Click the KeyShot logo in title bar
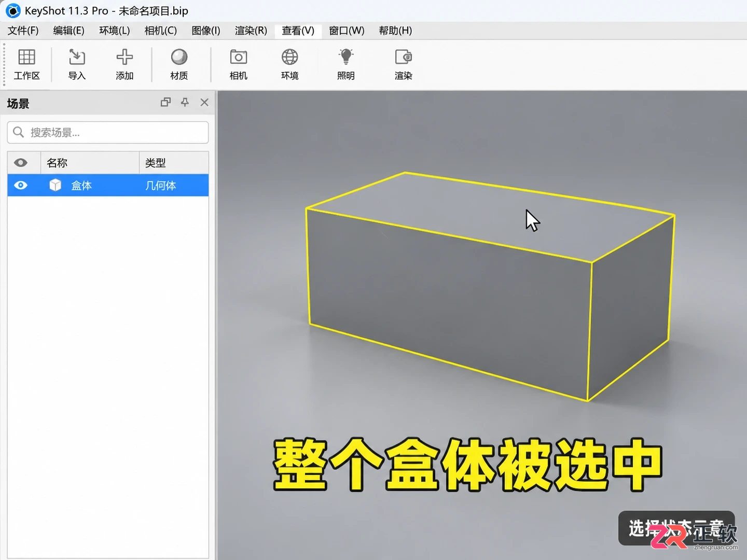The image size is (747, 560). point(13,11)
